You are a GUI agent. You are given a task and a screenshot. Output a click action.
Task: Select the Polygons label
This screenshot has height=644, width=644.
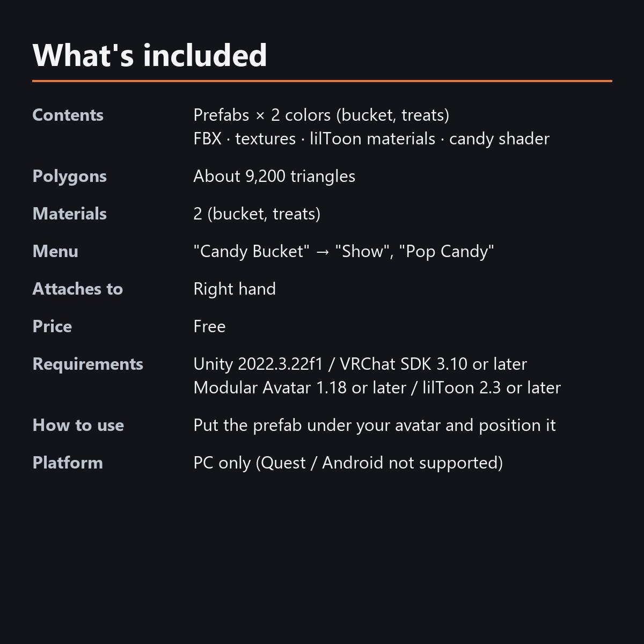[x=69, y=177]
